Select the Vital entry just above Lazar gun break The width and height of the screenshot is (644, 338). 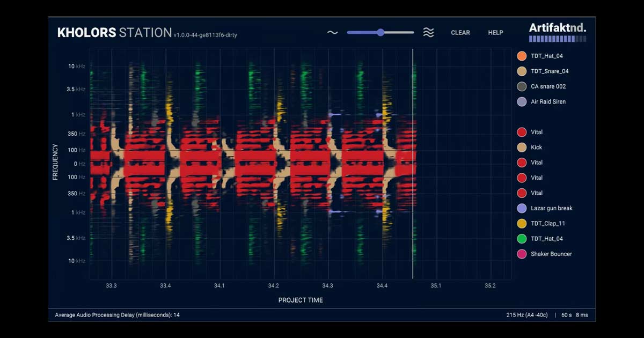(x=530, y=193)
